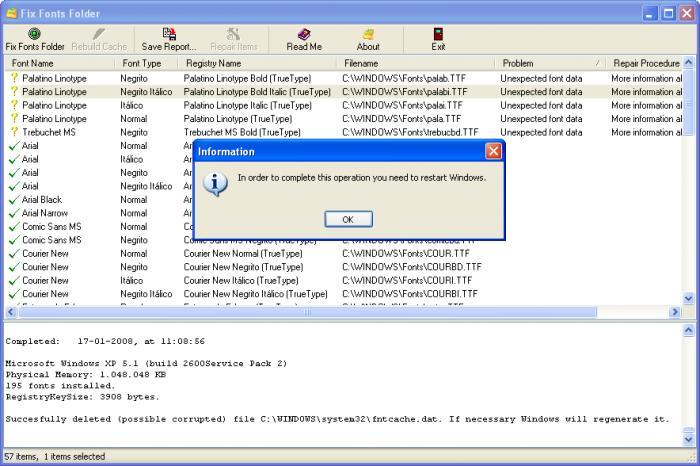Click the Repair Procedure column header
This screenshot has height=466, width=700.
pyautogui.click(x=644, y=63)
